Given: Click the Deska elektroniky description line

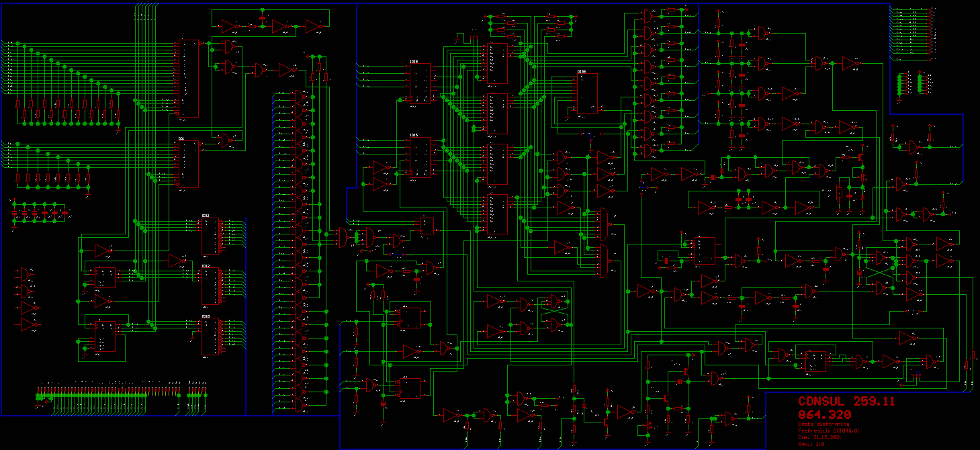Looking at the screenshot, I should 823,424.
